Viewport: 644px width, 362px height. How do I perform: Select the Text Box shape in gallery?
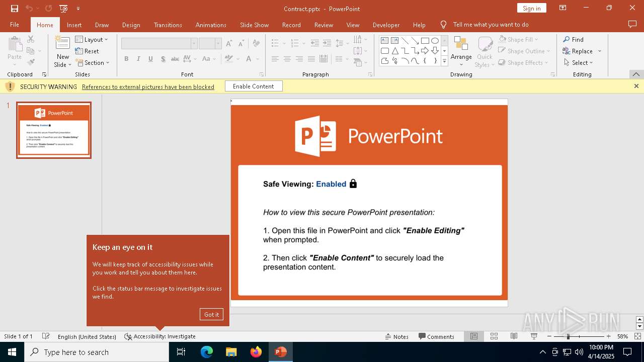coord(384,41)
